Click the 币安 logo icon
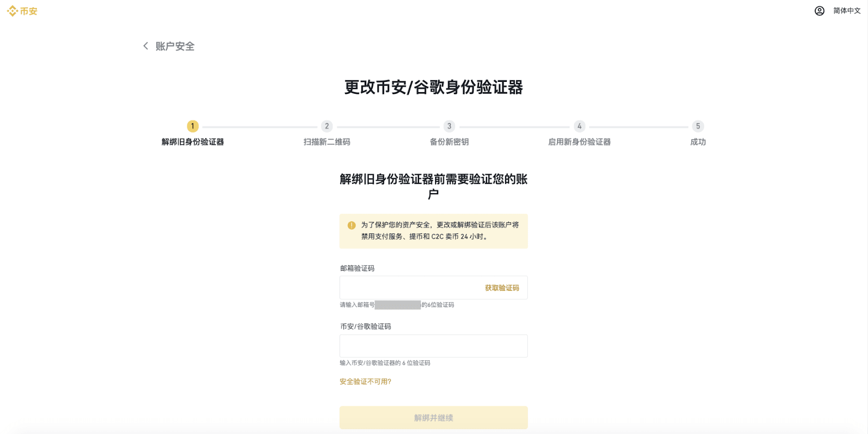Screen dimensions: 868x434 [x=12, y=11]
